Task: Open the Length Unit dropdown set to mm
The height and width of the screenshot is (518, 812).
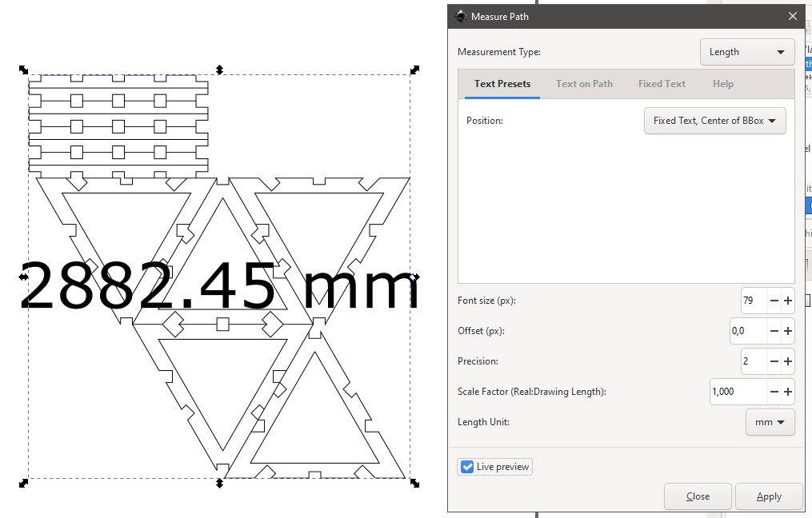Action: tap(770, 422)
